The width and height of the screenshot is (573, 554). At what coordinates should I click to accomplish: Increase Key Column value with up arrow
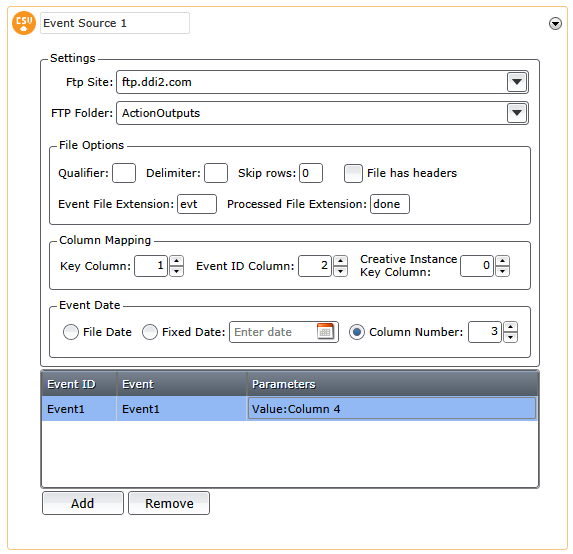177,261
